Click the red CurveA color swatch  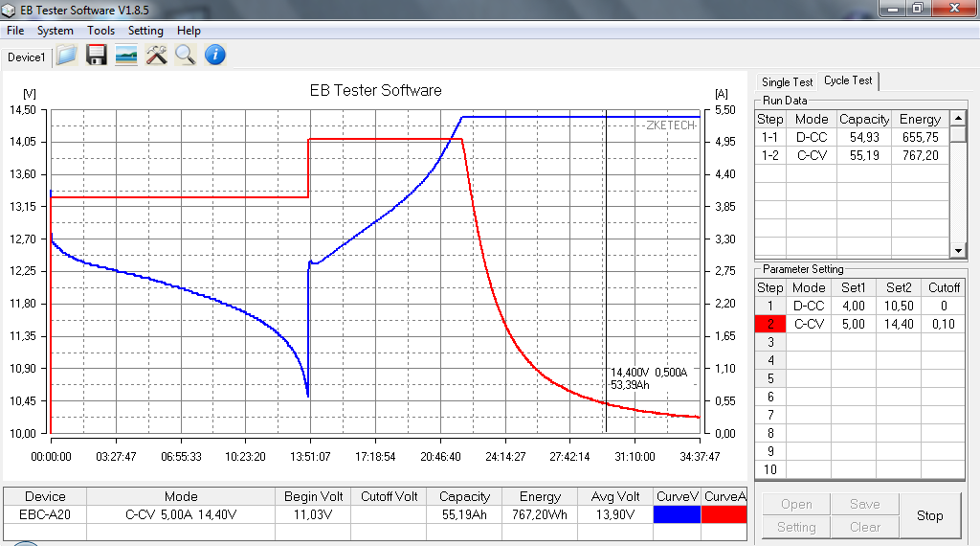pos(724,514)
